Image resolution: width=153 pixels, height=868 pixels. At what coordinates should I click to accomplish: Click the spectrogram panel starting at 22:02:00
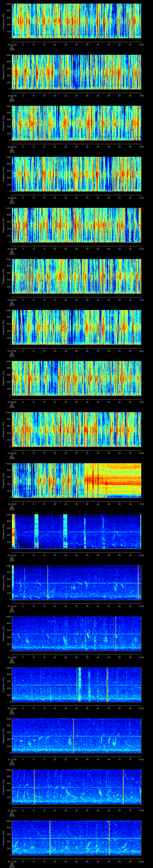tap(77, 72)
